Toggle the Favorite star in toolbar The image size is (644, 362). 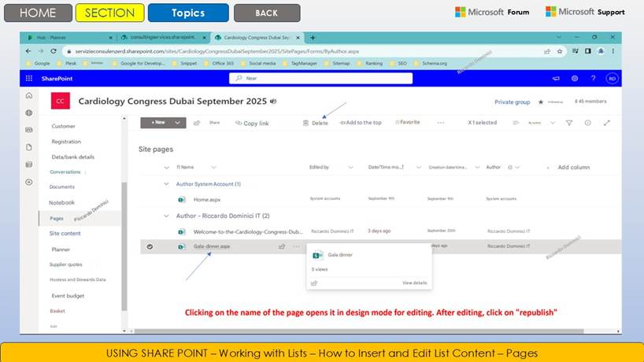pyautogui.click(x=407, y=123)
